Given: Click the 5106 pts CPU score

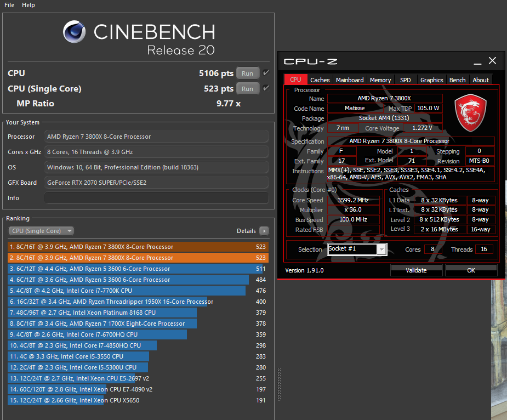Looking at the screenshot, I should tap(216, 73).
